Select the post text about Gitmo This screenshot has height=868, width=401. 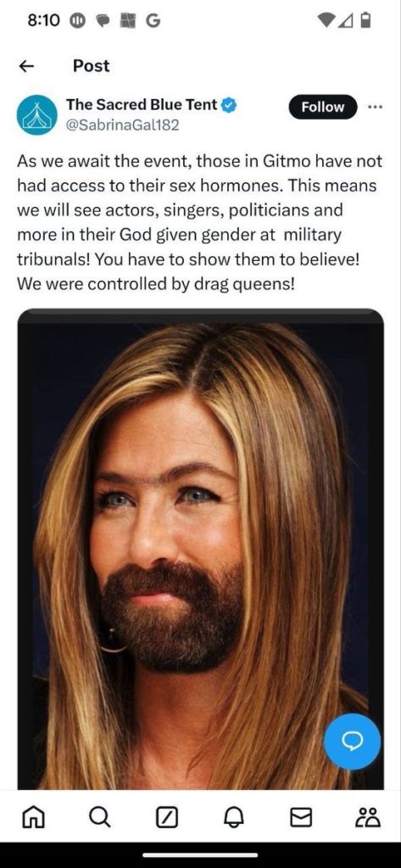[199, 223]
